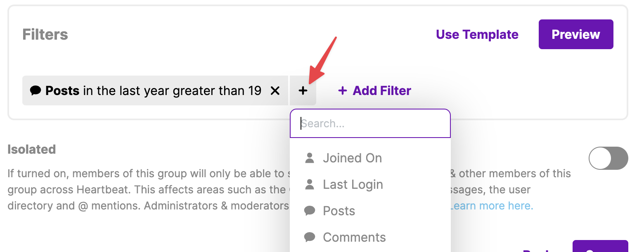Choose Joined On from the filter list
This screenshot has height=252, width=644.
370,158
